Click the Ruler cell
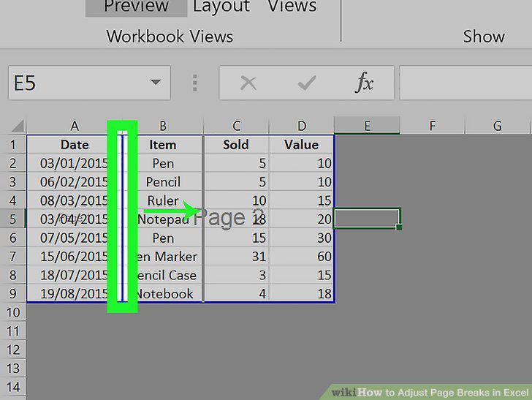Image resolution: width=532 pixels, height=400 pixels. click(x=163, y=200)
